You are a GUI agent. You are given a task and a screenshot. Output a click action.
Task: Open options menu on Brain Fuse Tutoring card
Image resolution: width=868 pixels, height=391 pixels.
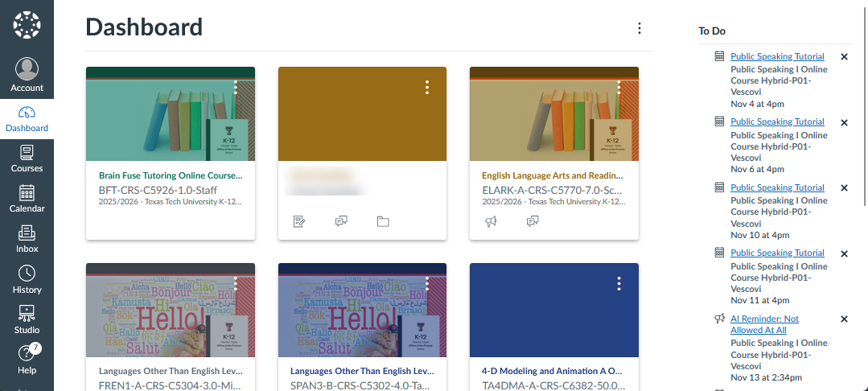(236, 87)
